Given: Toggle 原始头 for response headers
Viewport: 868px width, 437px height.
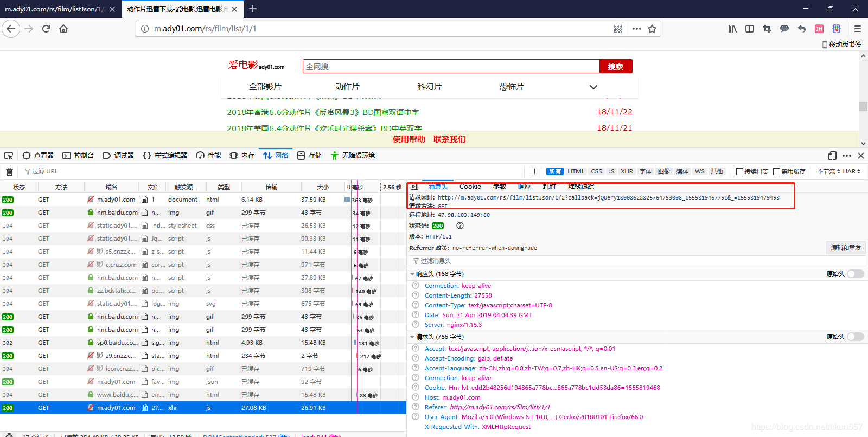Looking at the screenshot, I should (856, 274).
